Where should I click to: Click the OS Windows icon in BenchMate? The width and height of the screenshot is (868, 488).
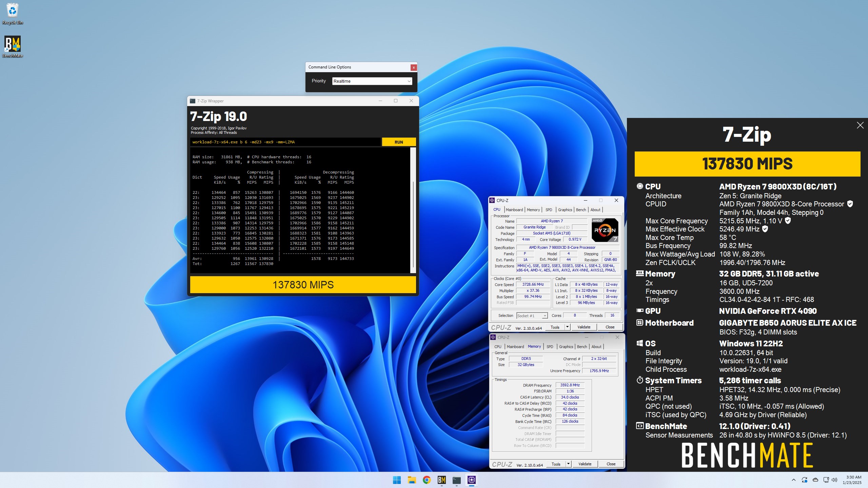[x=639, y=343]
